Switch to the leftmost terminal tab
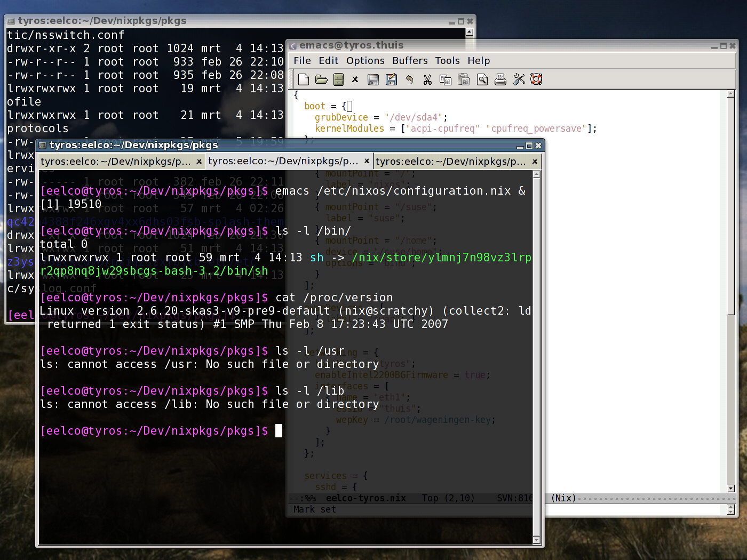Screen dimensions: 747x560 pos(115,161)
